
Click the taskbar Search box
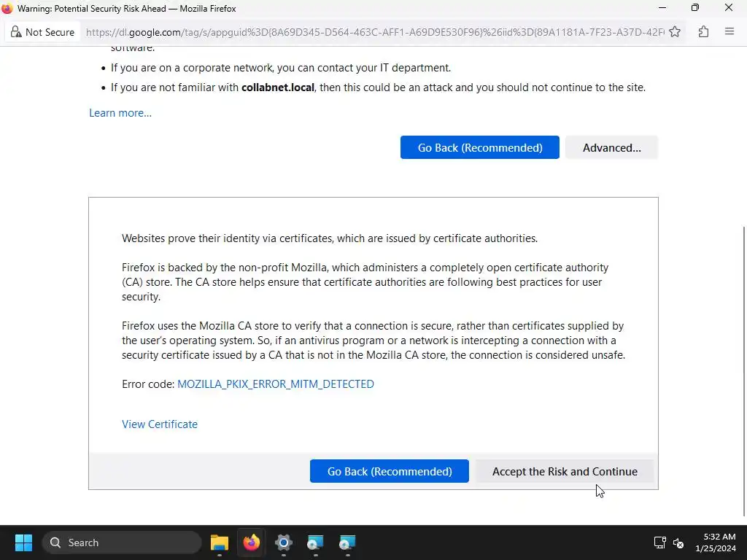point(122,542)
